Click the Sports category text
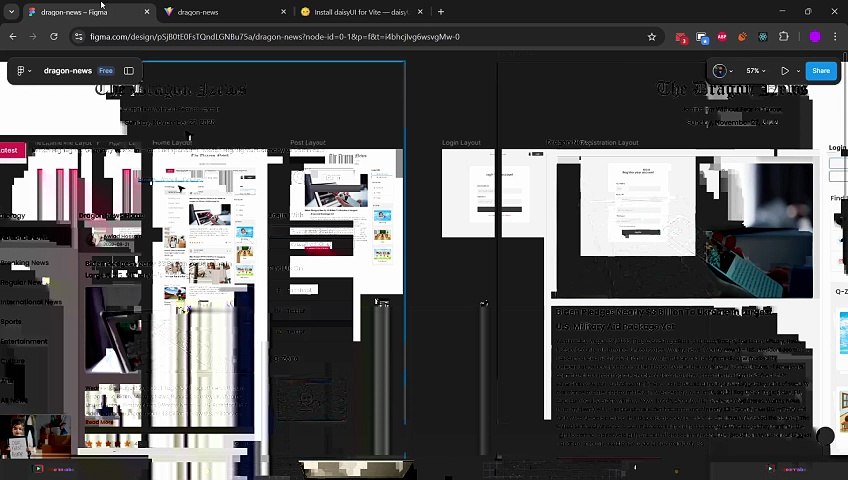The image size is (848, 480). (x=11, y=322)
